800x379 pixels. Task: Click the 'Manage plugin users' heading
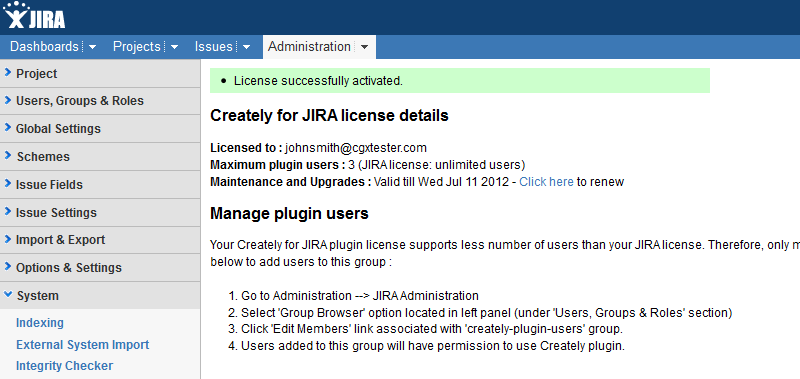[289, 213]
